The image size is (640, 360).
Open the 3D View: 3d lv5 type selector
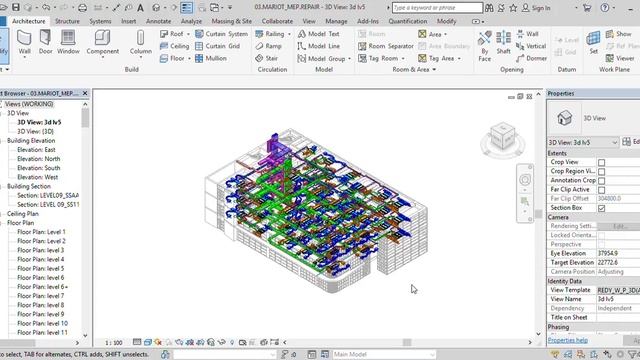tap(583, 142)
